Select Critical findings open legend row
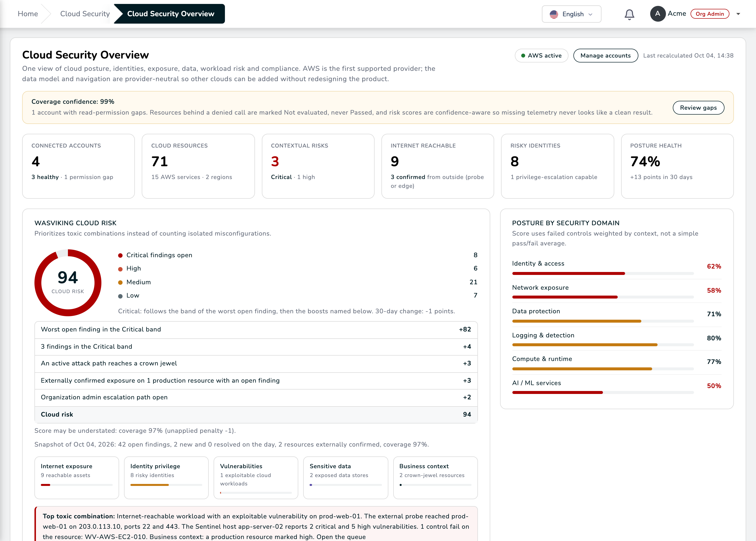 coord(298,255)
